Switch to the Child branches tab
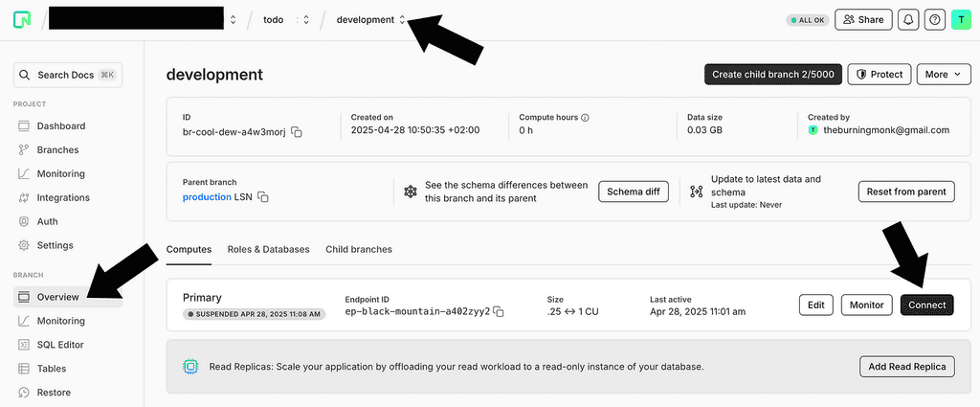The height and width of the screenshot is (407, 980). coord(358,249)
